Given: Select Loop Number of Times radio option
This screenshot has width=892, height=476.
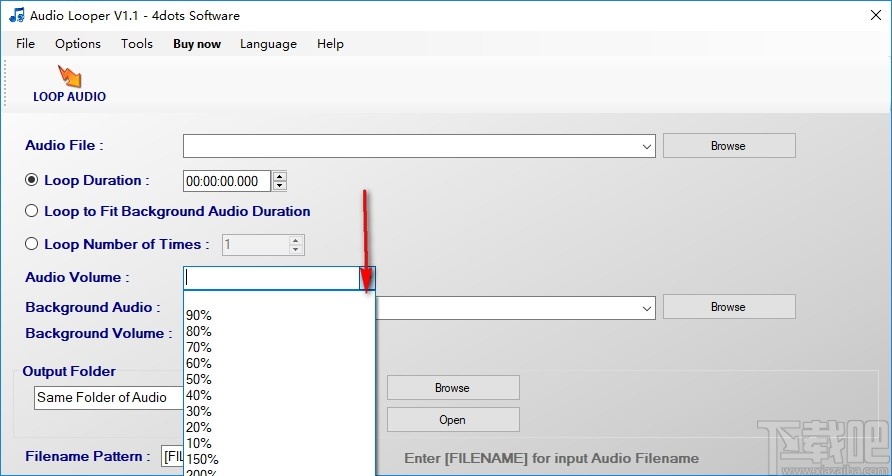Looking at the screenshot, I should (x=31, y=245).
